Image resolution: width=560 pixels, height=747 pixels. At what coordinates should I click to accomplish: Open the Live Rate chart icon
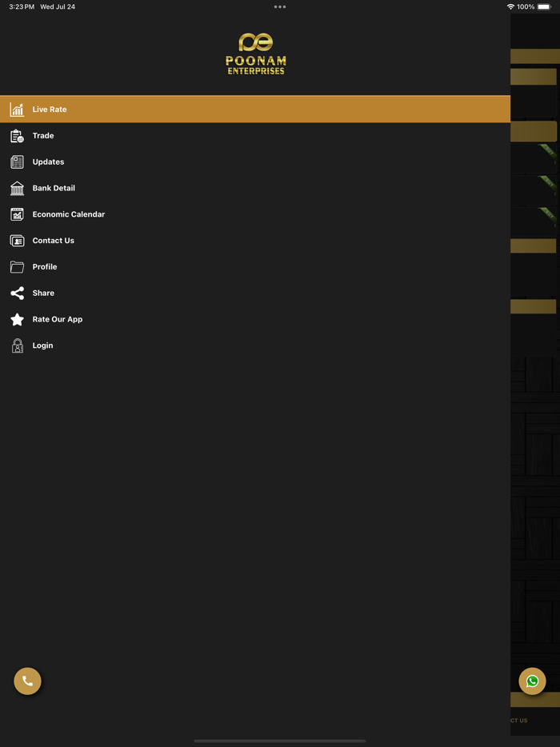pyautogui.click(x=17, y=110)
